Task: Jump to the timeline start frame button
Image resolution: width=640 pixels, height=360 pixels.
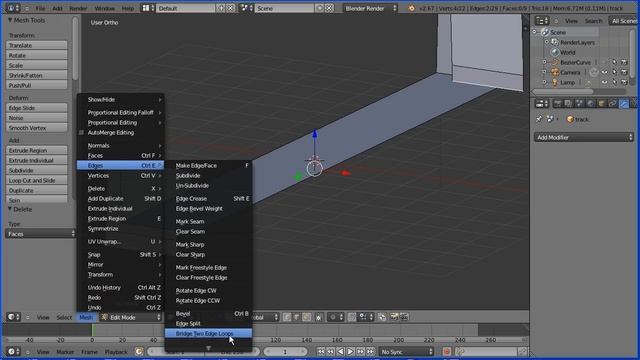Action: 321,351
